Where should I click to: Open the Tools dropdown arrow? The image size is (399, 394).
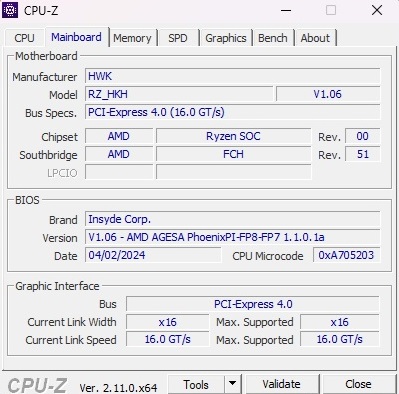point(232,384)
